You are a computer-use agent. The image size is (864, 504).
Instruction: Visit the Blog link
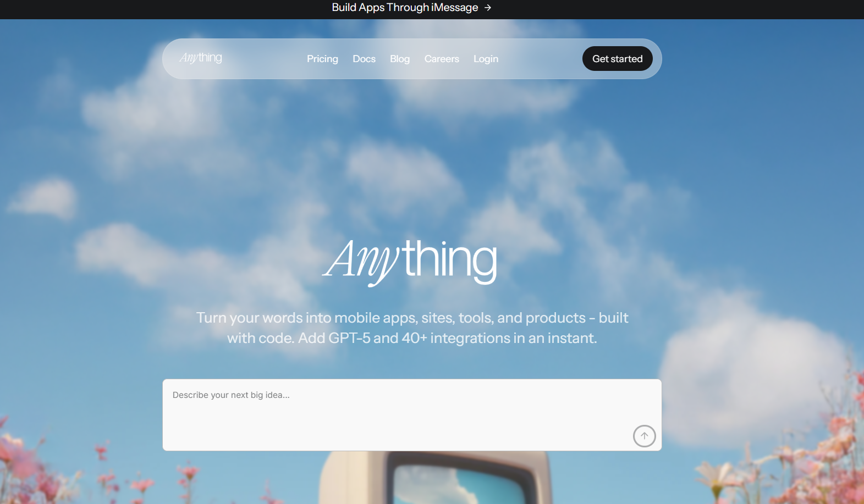(x=400, y=59)
